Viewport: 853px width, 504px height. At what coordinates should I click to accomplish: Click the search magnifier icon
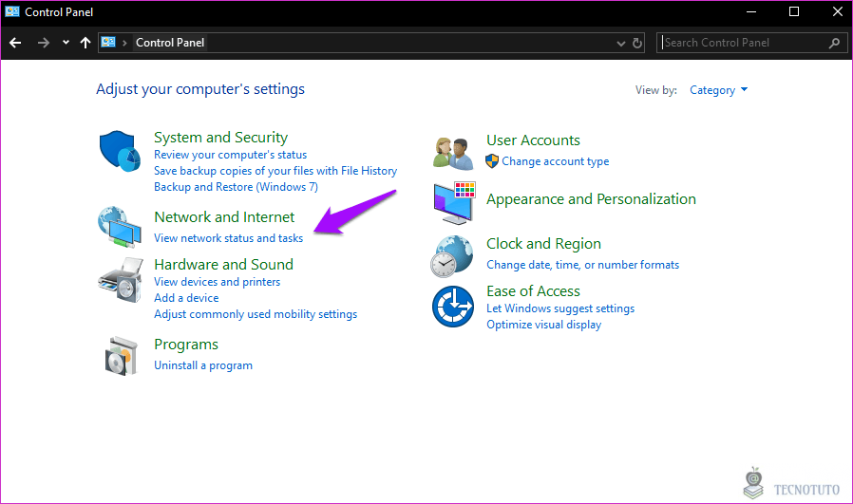pos(834,43)
